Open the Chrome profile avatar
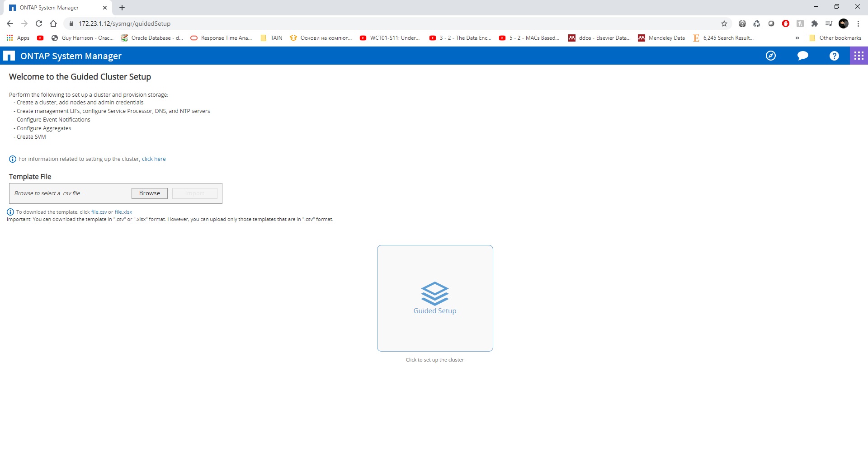Screen dimensions: 868x470 844,23
